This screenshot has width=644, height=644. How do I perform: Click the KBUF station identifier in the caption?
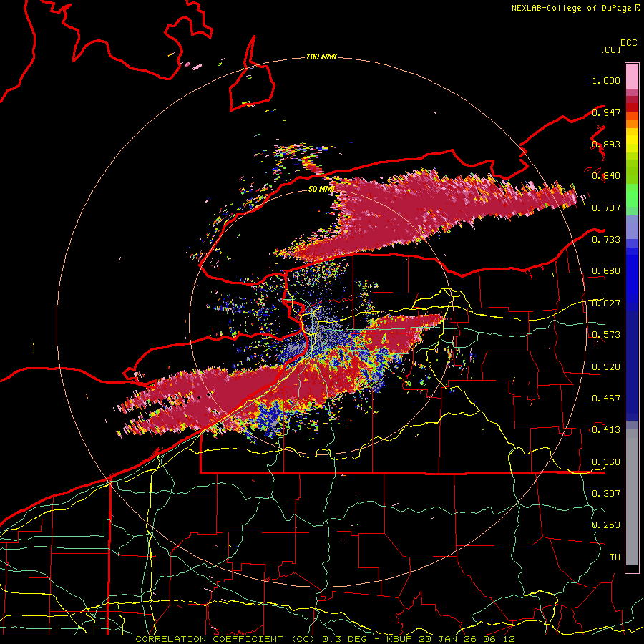tap(399, 639)
